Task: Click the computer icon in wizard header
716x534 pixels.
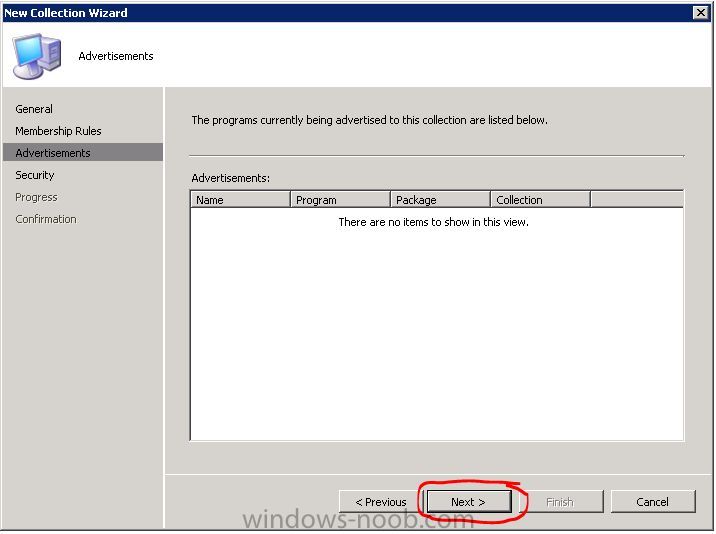Action: point(37,56)
